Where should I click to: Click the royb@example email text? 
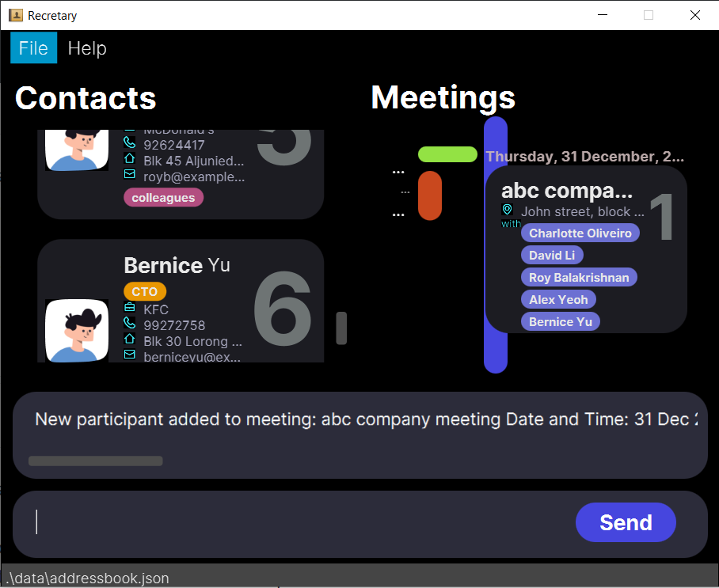(x=194, y=177)
